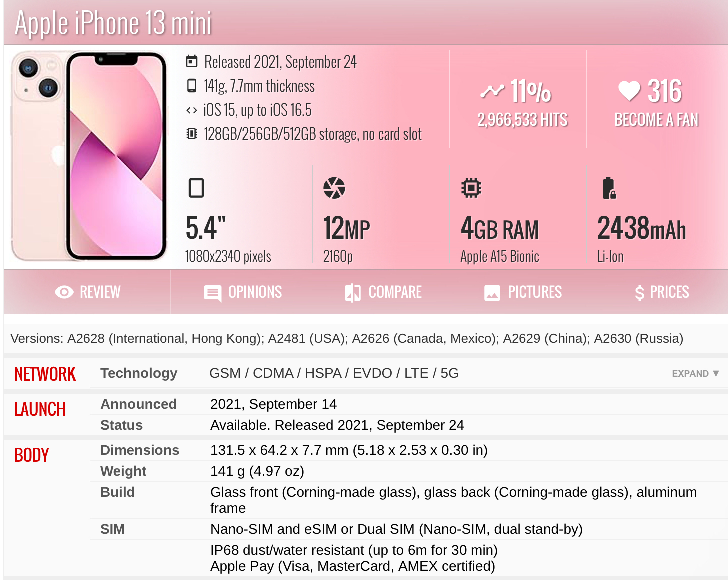The width and height of the screenshot is (728, 580).
Task: Open the PRICES tab
Action: tap(662, 292)
